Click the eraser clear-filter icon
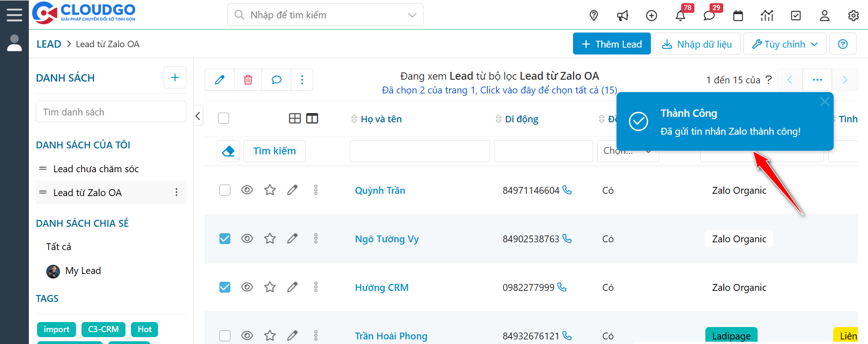This screenshot has width=868, height=344. click(228, 151)
